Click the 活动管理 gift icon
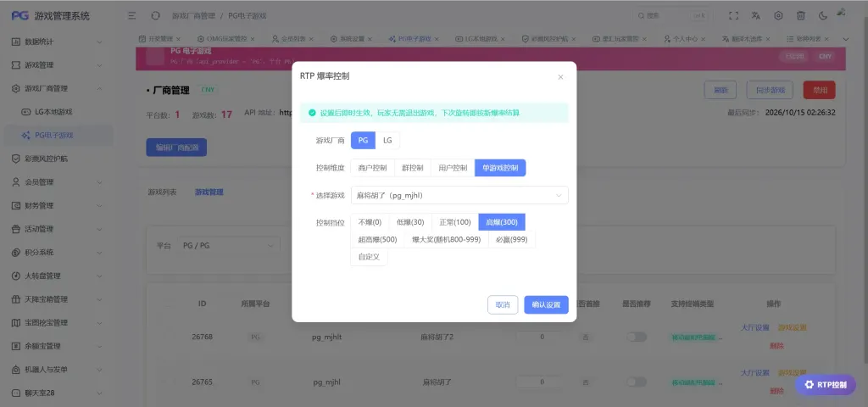868x407 pixels. [x=16, y=229]
